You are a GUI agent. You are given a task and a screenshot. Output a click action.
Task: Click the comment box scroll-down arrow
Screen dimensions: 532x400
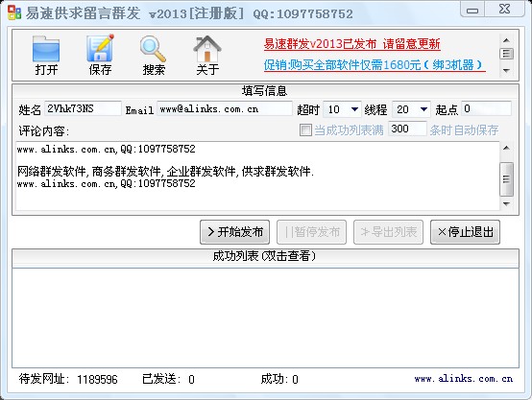[x=506, y=204]
